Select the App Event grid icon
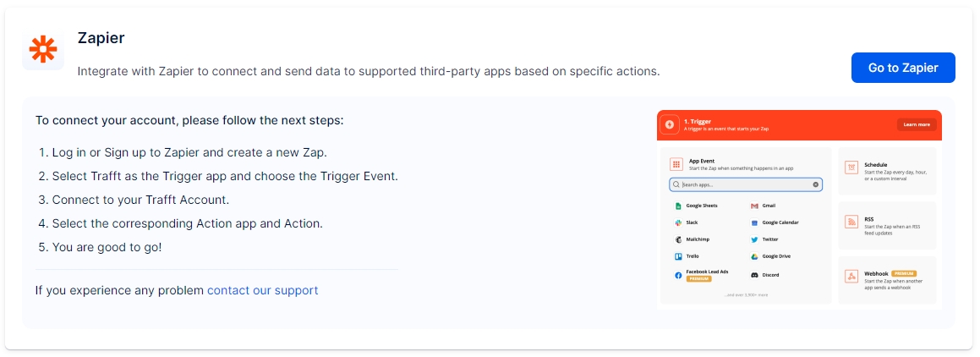The image size is (980, 357). coord(676,164)
